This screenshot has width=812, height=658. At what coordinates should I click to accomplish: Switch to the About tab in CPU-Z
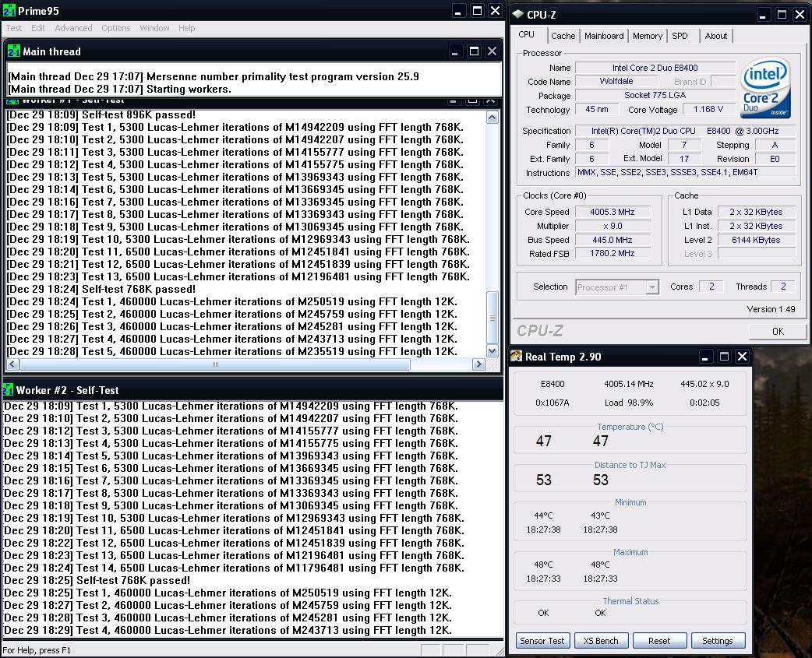tap(715, 36)
